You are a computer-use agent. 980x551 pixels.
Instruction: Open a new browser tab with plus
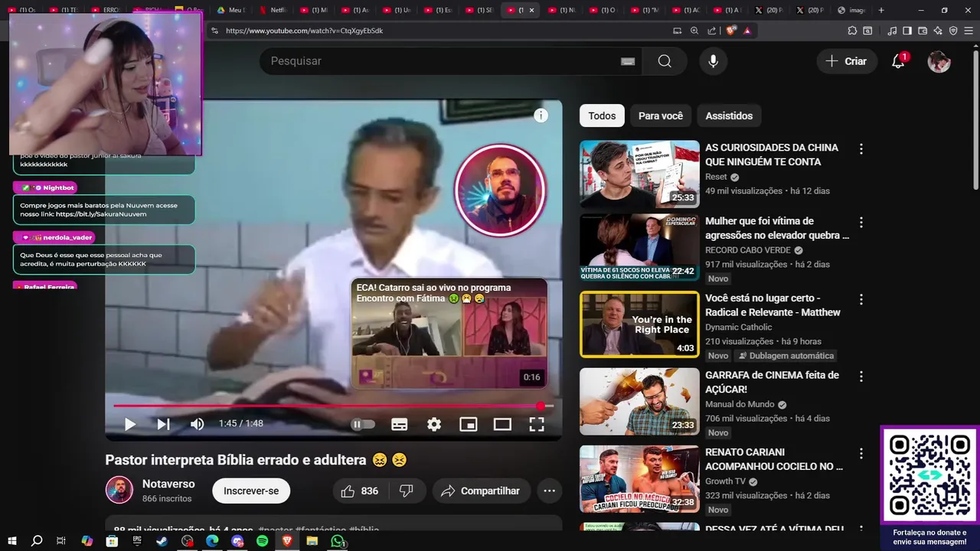[x=881, y=10]
